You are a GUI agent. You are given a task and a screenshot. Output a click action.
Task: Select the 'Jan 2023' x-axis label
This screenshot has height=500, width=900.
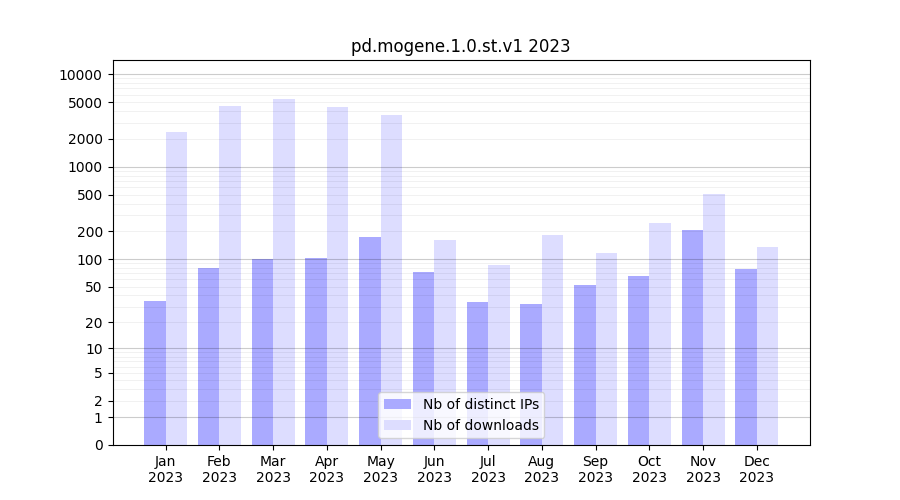coord(166,469)
